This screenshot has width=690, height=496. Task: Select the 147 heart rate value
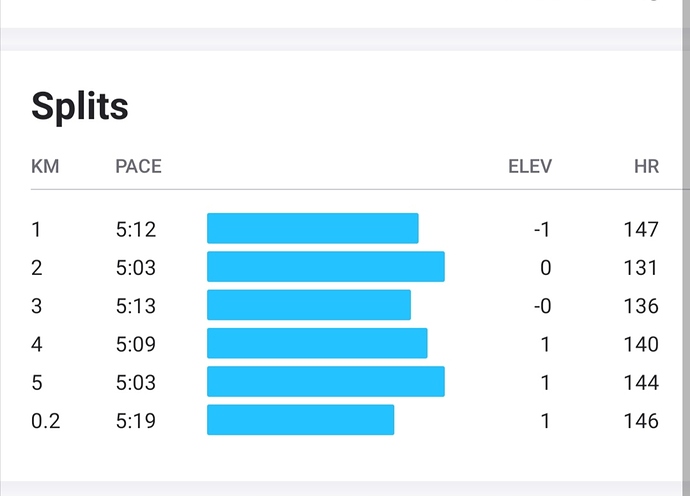click(640, 229)
